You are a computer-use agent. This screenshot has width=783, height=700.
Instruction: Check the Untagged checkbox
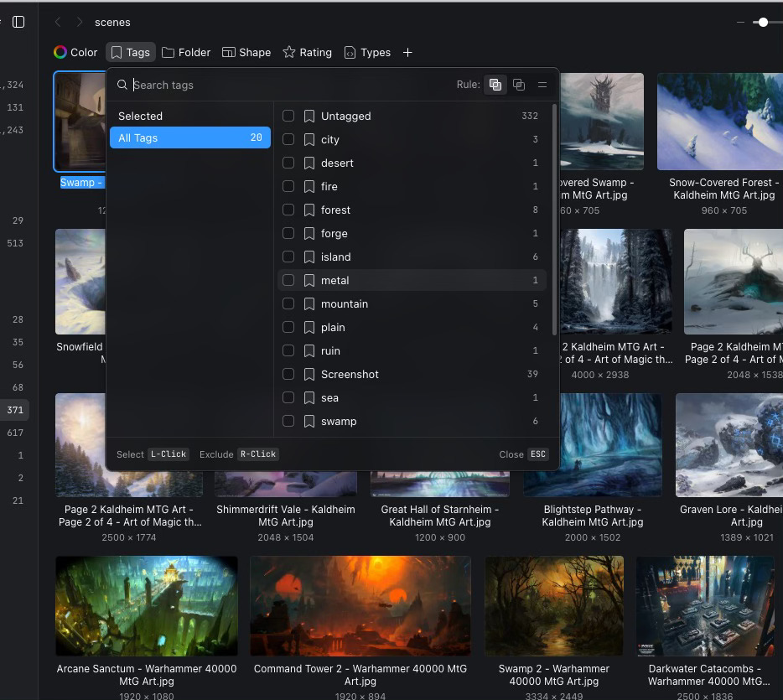click(288, 116)
